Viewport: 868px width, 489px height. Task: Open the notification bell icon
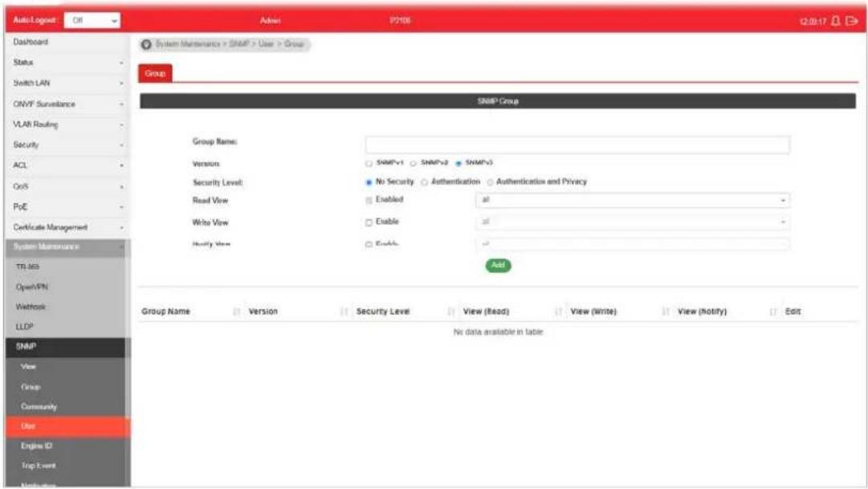[835, 21]
